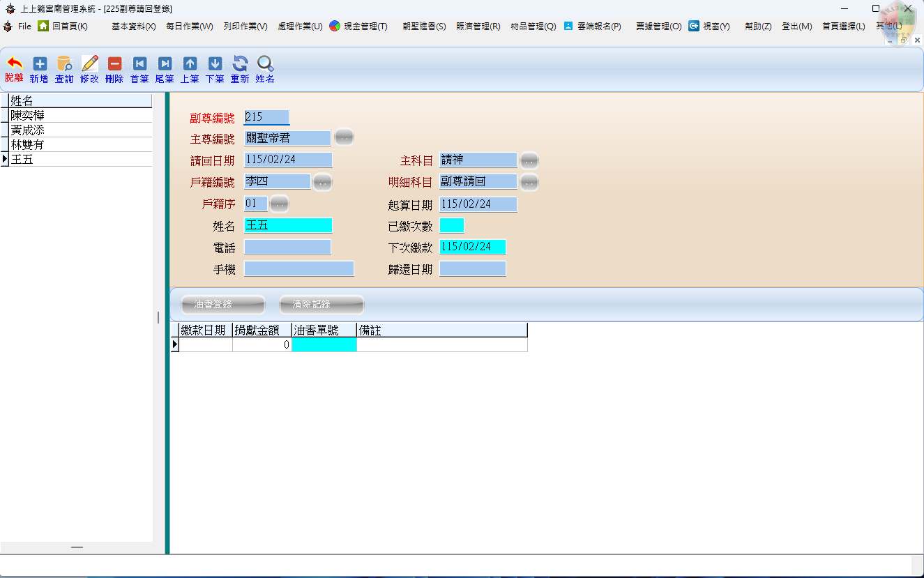
Task: Go to next record with 下筆
Action: click(x=215, y=64)
